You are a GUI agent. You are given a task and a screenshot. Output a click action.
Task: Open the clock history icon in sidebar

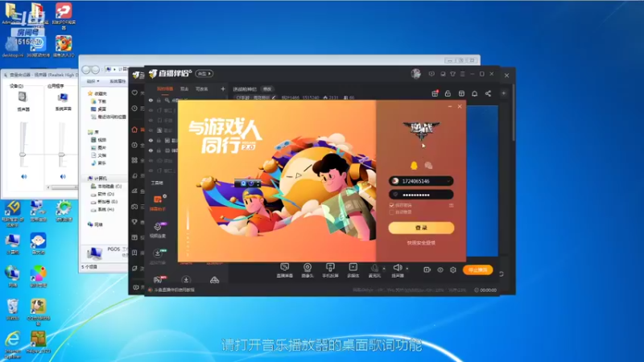click(x=134, y=109)
